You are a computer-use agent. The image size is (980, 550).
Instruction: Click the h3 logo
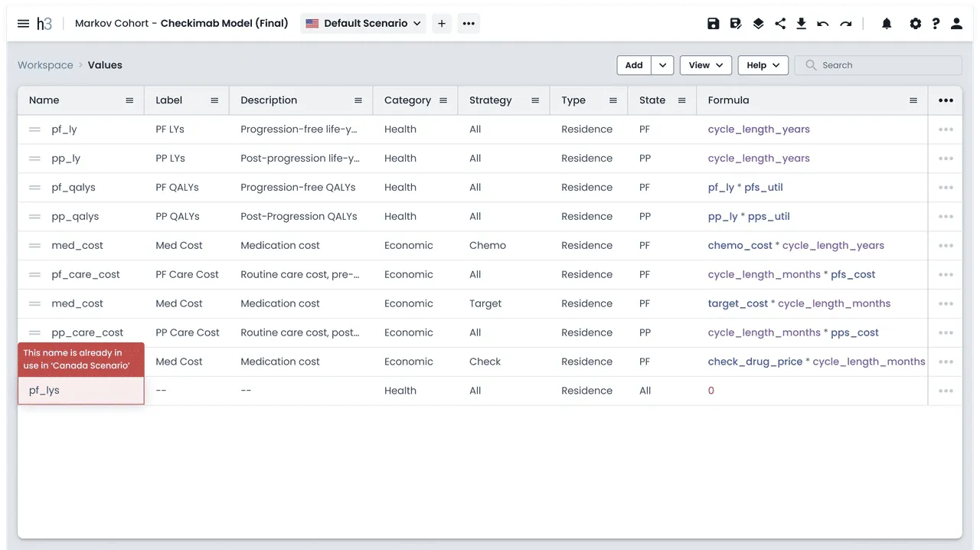click(x=44, y=24)
